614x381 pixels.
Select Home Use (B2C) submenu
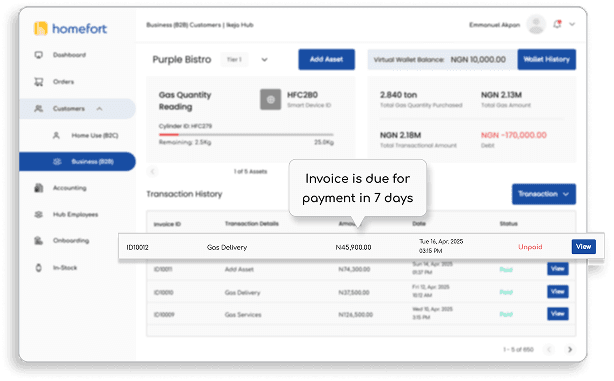tap(95, 135)
